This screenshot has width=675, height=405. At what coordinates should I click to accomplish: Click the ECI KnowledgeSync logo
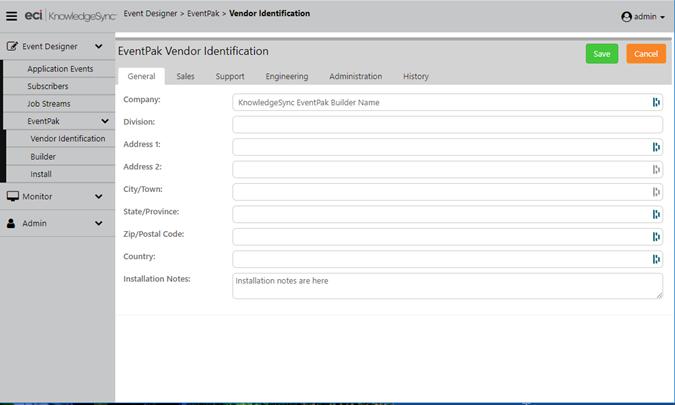pyautogui.click(x=70, y=16)
